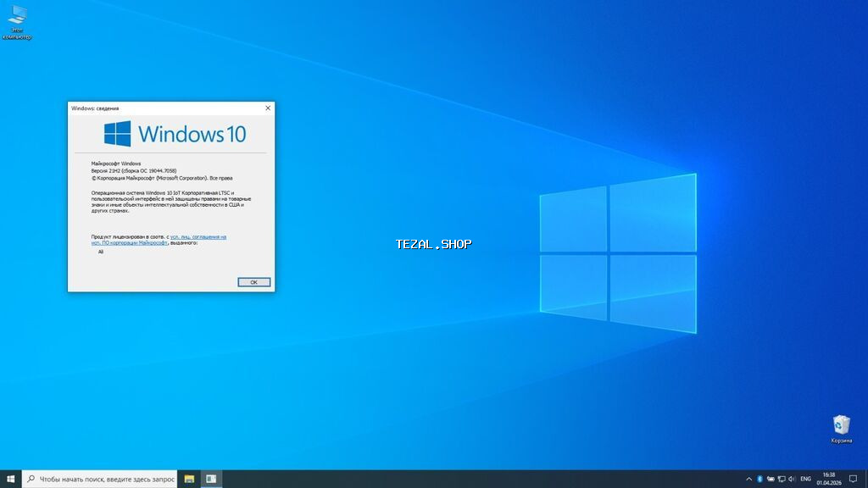Click the safely remove hardware tray icon
Image resolution: width=868 pixels, height=488 pixels.
(771, 479)
